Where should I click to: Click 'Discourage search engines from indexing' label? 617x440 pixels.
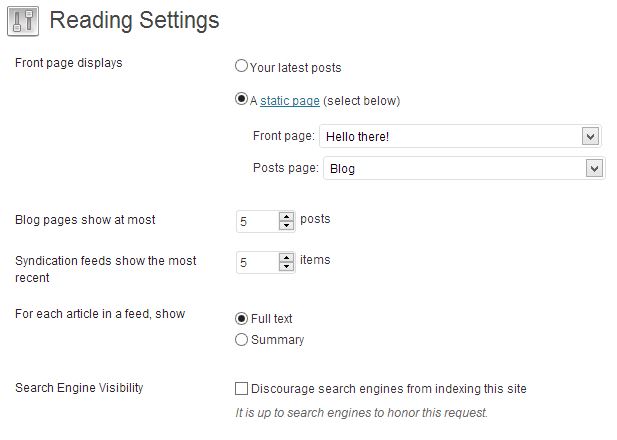click(389, 389)
